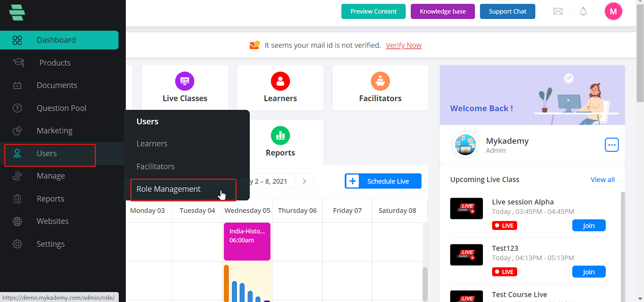This screenshot has height=302, width=644.
Task: Open India-Histo 06:00am calendar event
Action: (x=247, y=242)
